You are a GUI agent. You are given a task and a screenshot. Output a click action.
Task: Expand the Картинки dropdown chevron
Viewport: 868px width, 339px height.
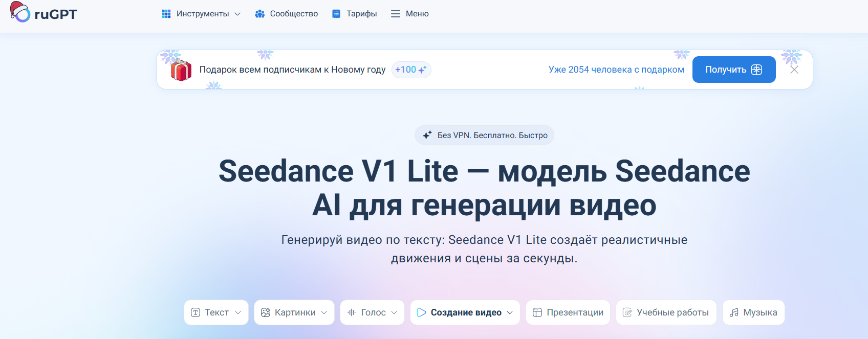tap(324, 312)
